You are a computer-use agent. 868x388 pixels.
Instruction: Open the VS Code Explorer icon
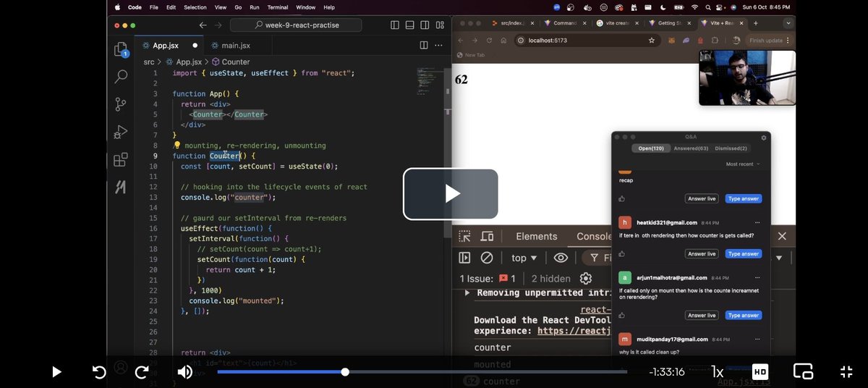121,49
